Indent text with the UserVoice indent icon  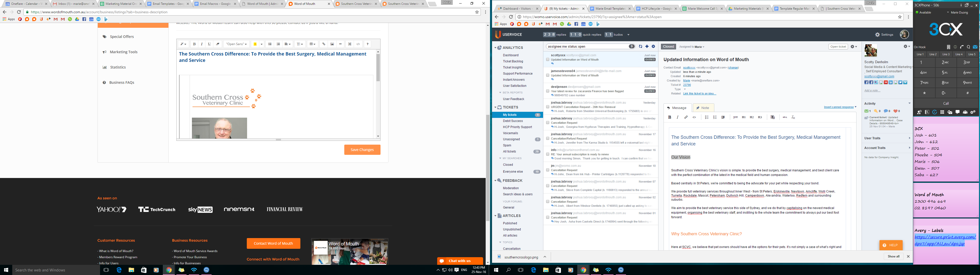[723, 117]
